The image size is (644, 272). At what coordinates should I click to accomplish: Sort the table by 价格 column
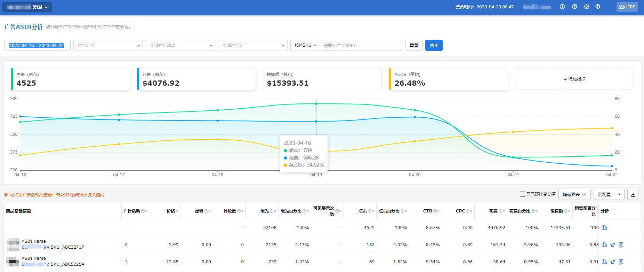tap(177, 211)
